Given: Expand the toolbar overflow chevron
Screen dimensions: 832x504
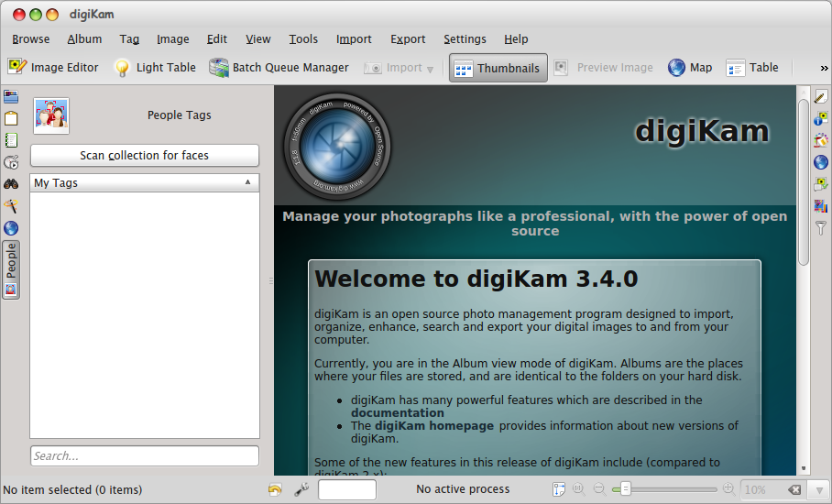Looking at the screenshot, I should 824,68.
